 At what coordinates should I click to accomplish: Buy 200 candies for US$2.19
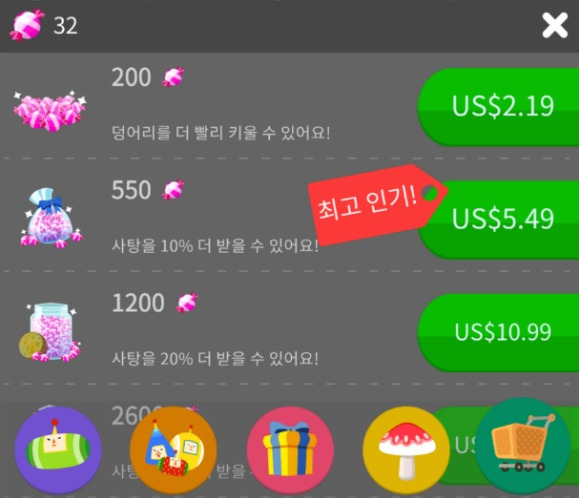click(498, 107)
